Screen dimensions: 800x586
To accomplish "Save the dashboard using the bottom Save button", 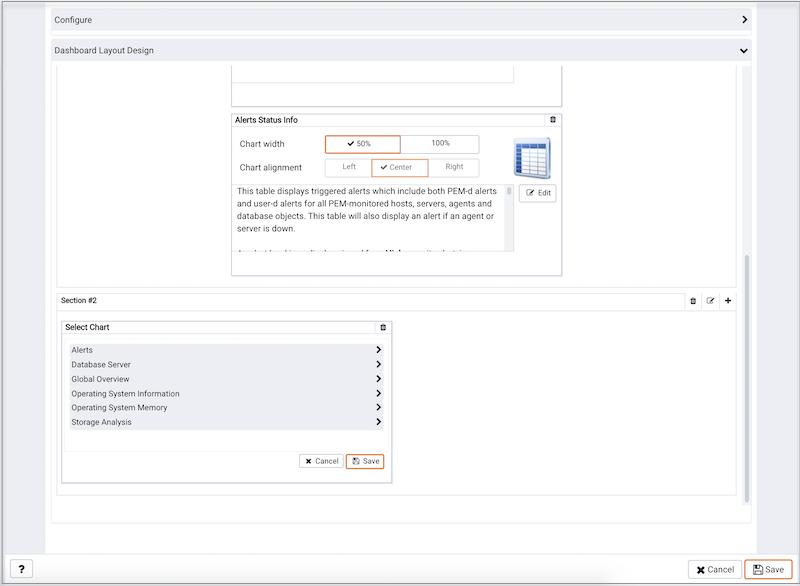I will (x=768, y=570).
